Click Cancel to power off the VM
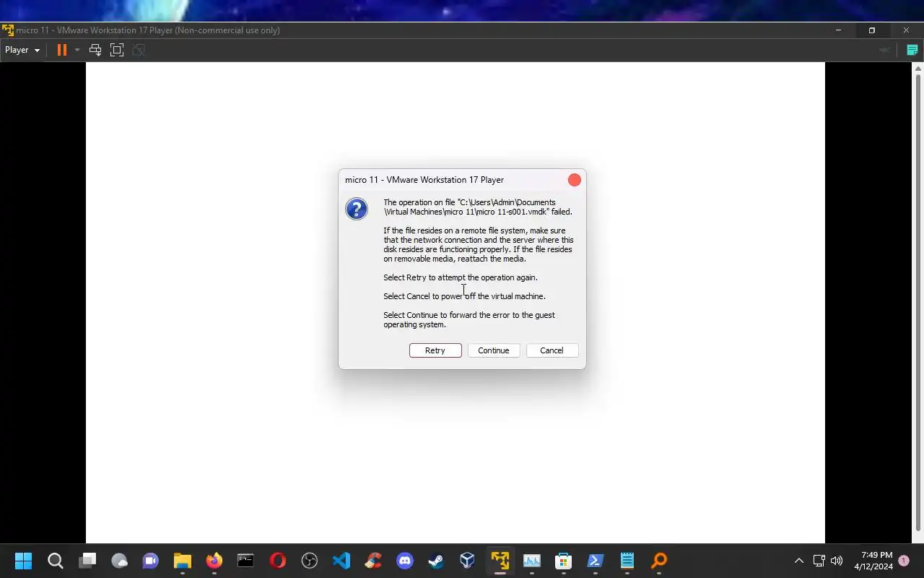 pyautogui.click(x=552, y=350)
